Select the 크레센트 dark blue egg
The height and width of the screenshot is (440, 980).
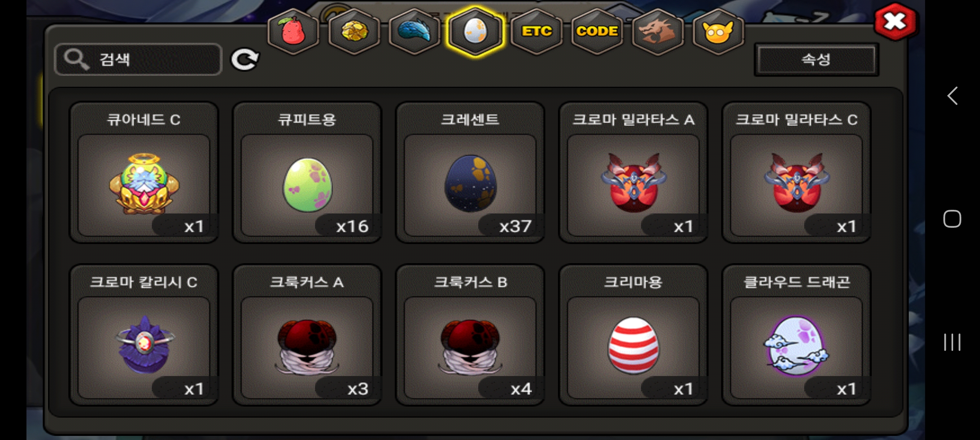pos(470,172)
